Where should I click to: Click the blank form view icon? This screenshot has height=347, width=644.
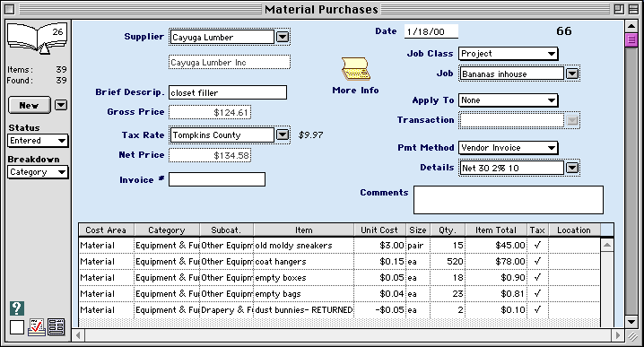click(x=17, y=327)
